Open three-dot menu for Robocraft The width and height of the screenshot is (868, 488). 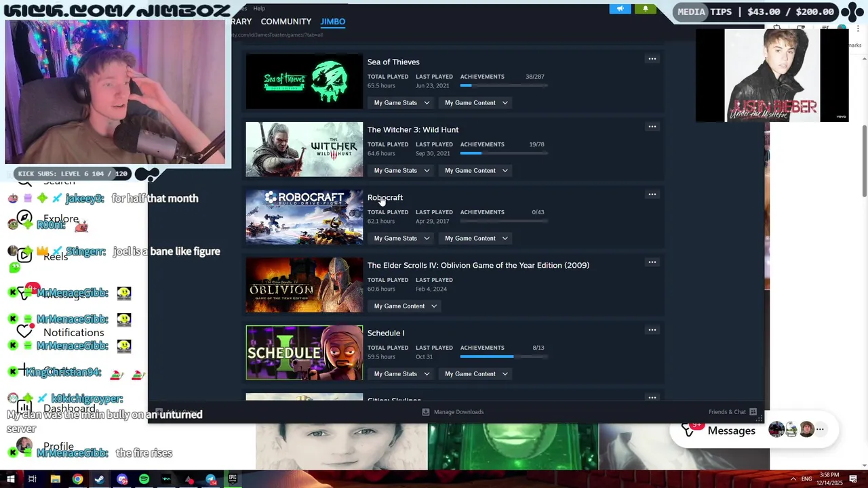[x=652, y=195]
